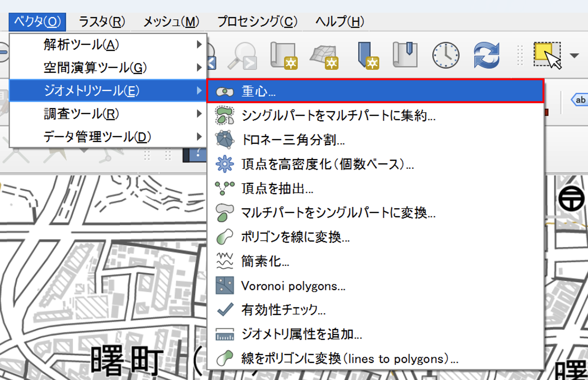Click the refresh map icon
Screen dimensions: 588x380
[487, 55]
